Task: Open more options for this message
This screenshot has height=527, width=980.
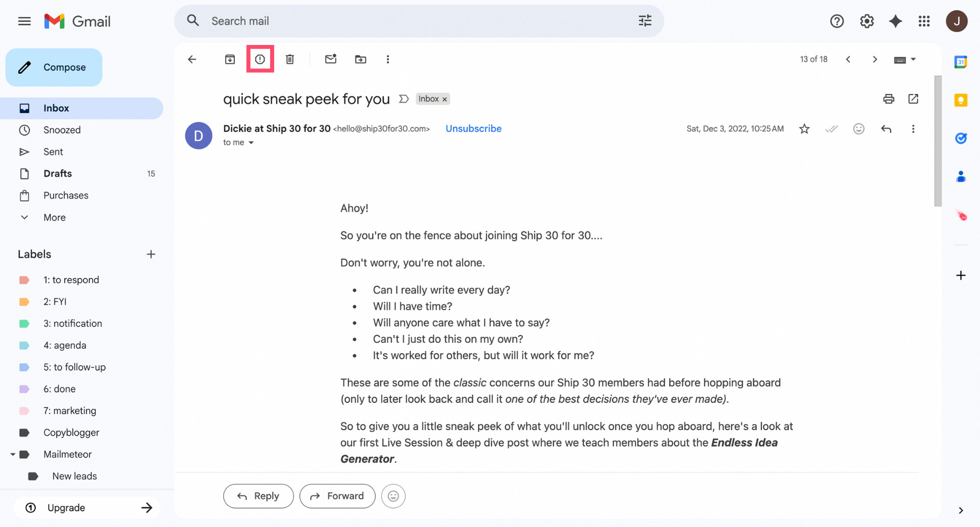Action: click(913, 129)
